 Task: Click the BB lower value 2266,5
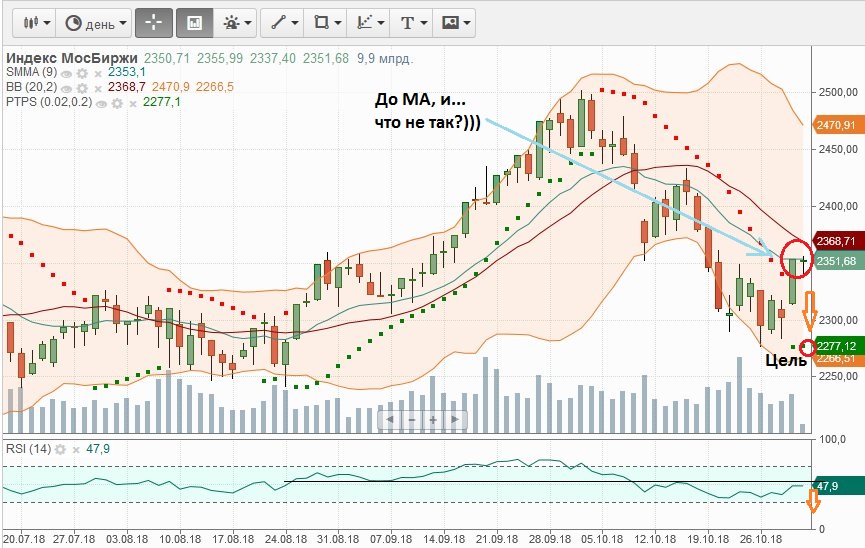pyautogui.click(x=215, y=87)
